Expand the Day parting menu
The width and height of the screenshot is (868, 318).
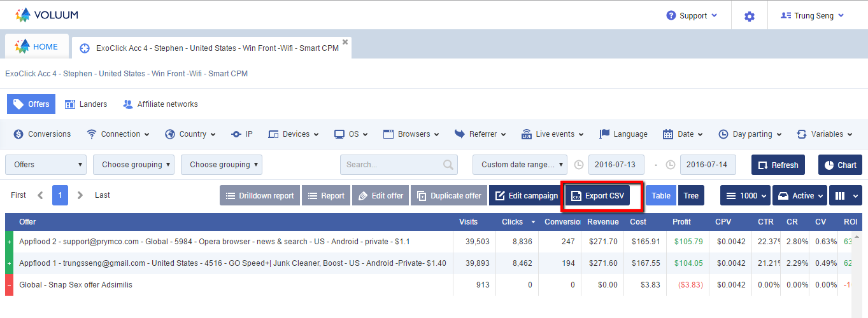(750, 134)
